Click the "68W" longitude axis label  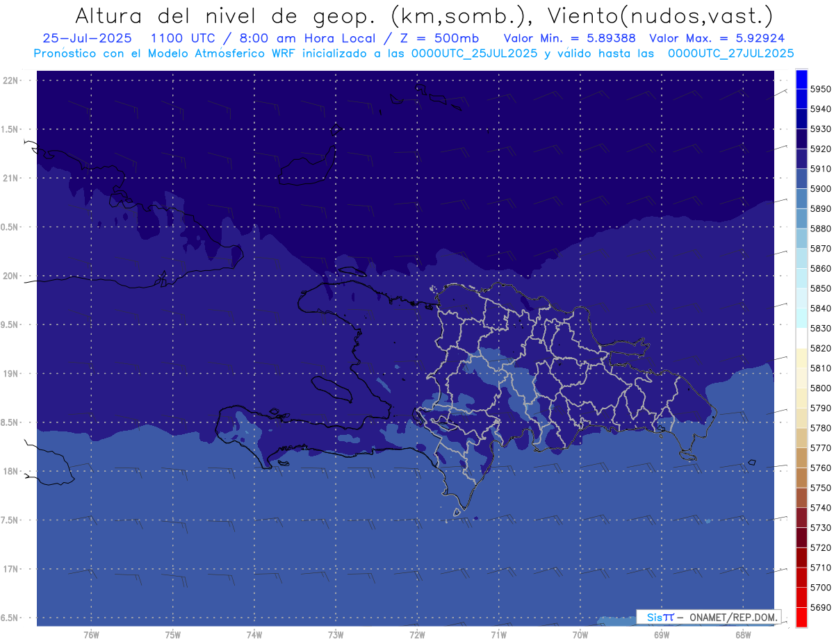tap(742, 634)
